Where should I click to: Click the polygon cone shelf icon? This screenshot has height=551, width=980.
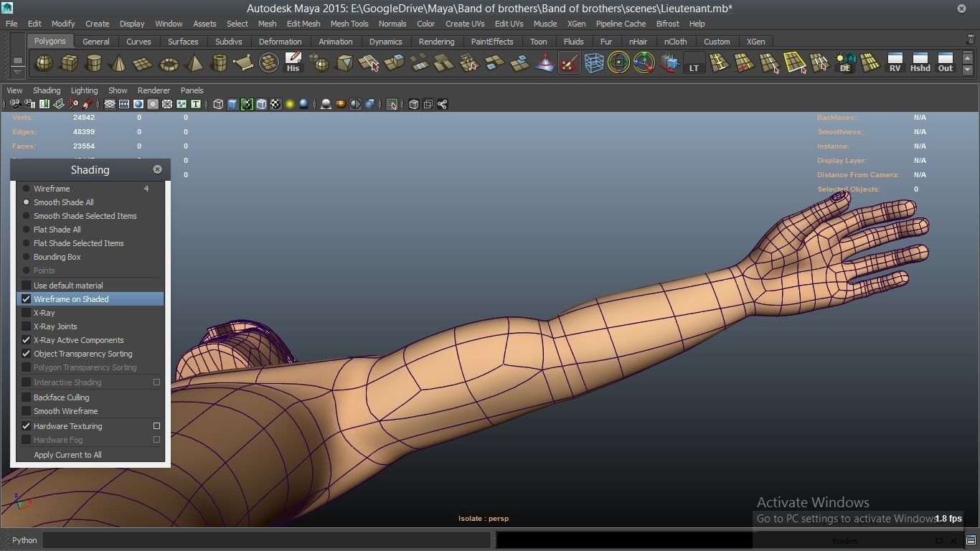point(118,64)
